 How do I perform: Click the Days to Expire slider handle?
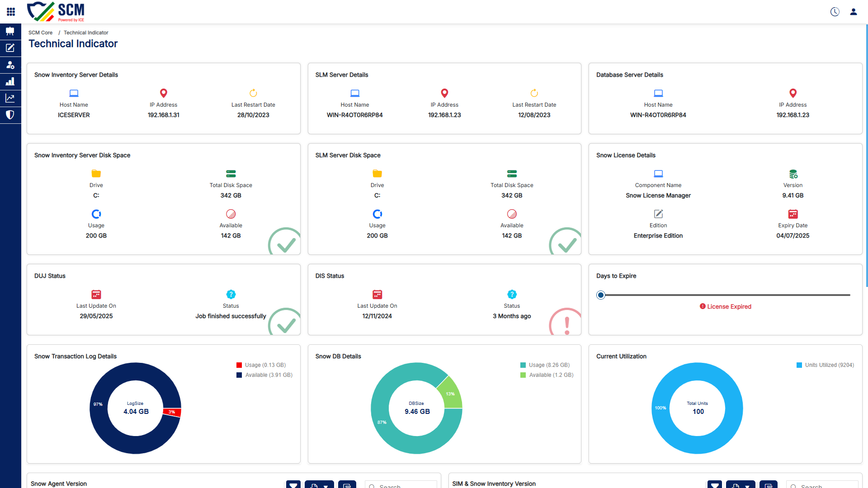tap(601, 295)
